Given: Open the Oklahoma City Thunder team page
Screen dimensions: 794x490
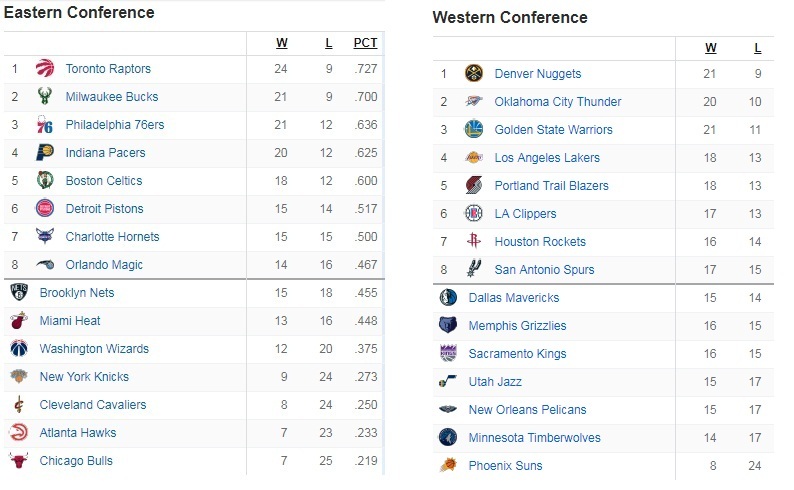Looking at the screenshot, I should point(558,102).
